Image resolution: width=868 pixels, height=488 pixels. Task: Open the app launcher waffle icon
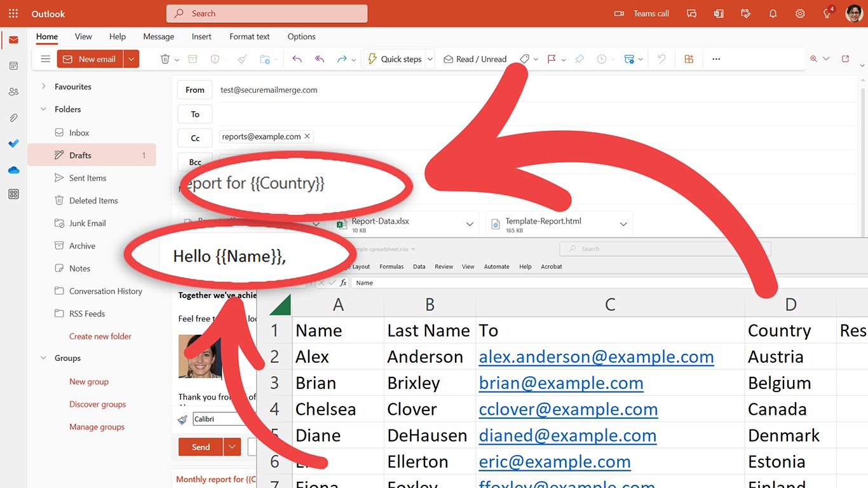tap(13, 13)
